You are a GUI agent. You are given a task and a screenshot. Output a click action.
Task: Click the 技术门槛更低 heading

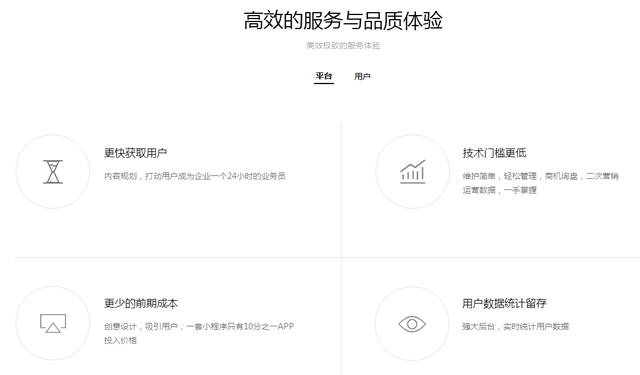(x=494, y=153)
